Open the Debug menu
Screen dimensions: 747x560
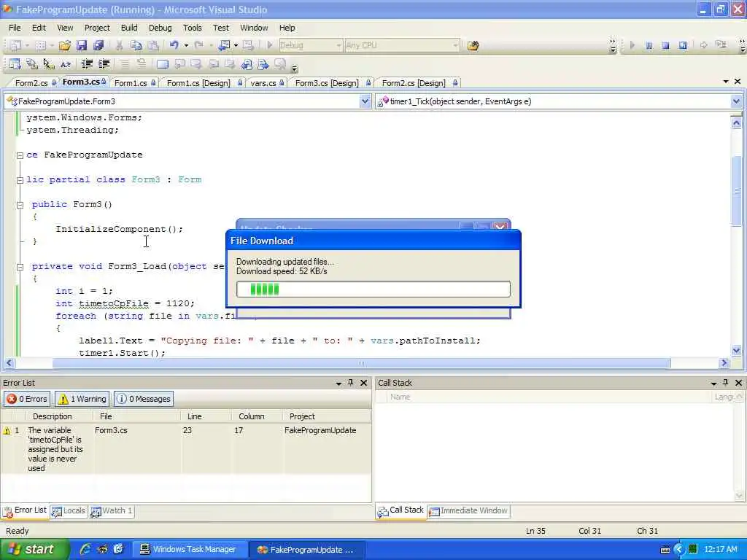[x=160, y=28]
